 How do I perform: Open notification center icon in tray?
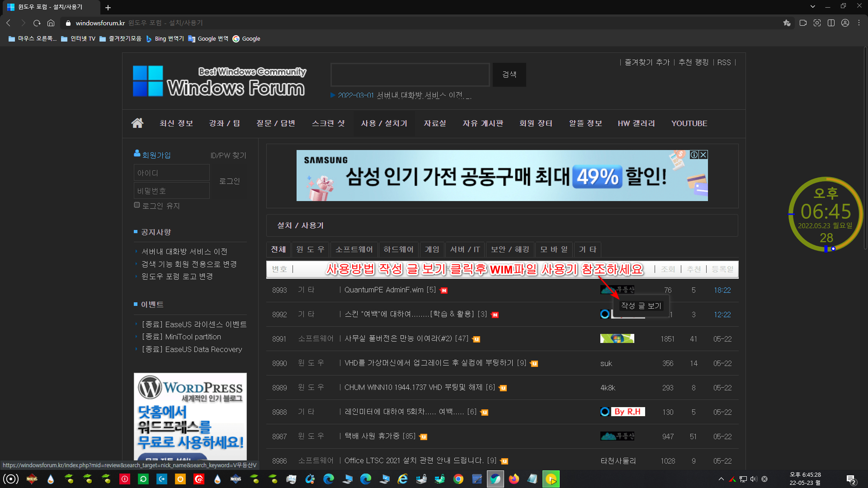851,479
